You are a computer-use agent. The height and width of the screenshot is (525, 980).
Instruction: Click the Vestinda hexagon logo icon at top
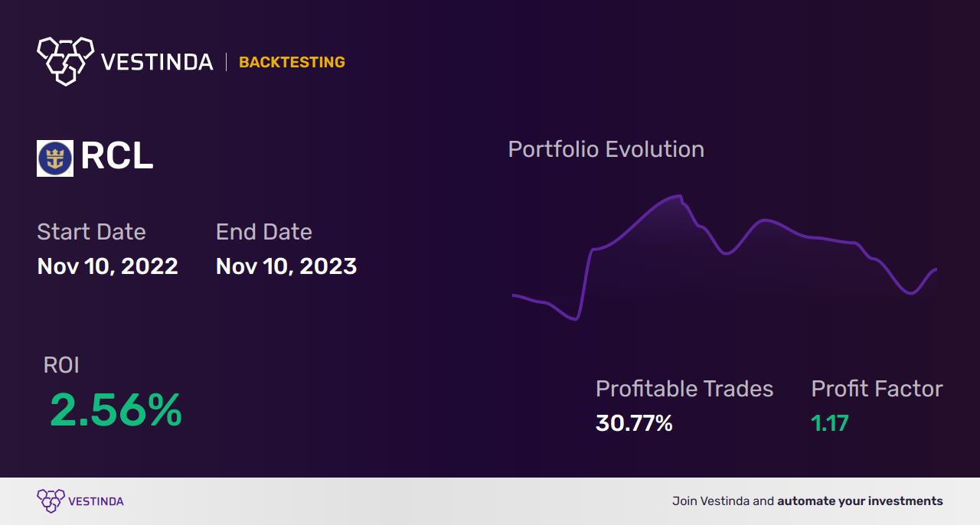click(65, 60)
